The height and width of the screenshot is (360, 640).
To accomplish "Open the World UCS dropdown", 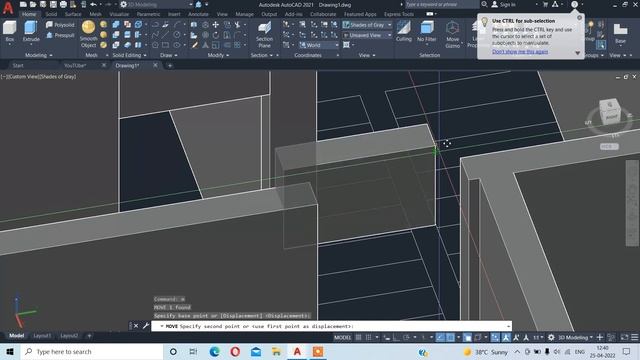I will 319,45.
